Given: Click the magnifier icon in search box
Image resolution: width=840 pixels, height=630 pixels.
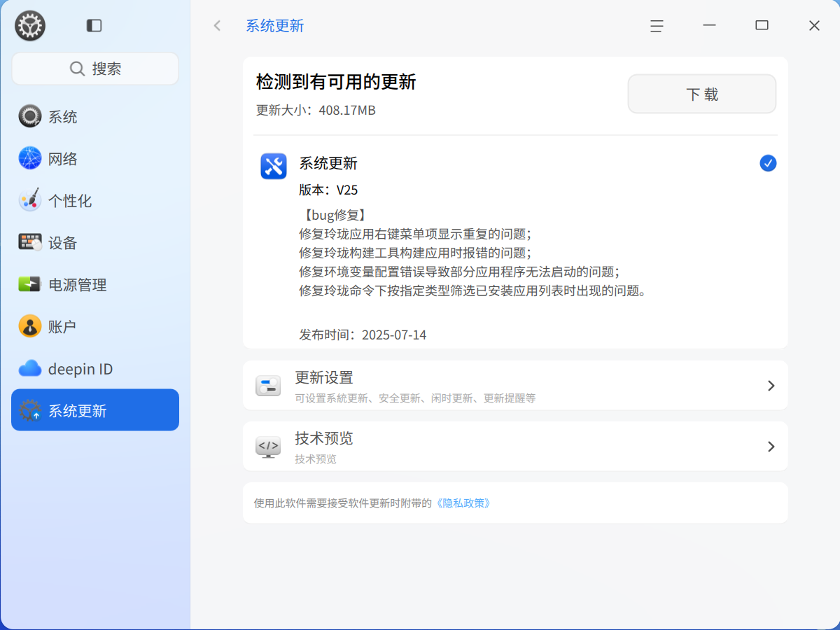Looking at the screenshot, I should (77, 69).
